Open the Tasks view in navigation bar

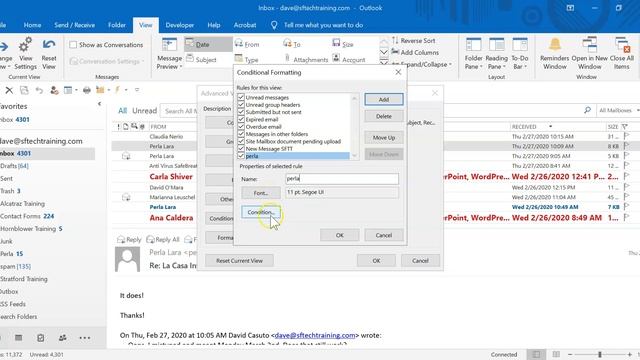pyautogui.click(x=40, y=338)
